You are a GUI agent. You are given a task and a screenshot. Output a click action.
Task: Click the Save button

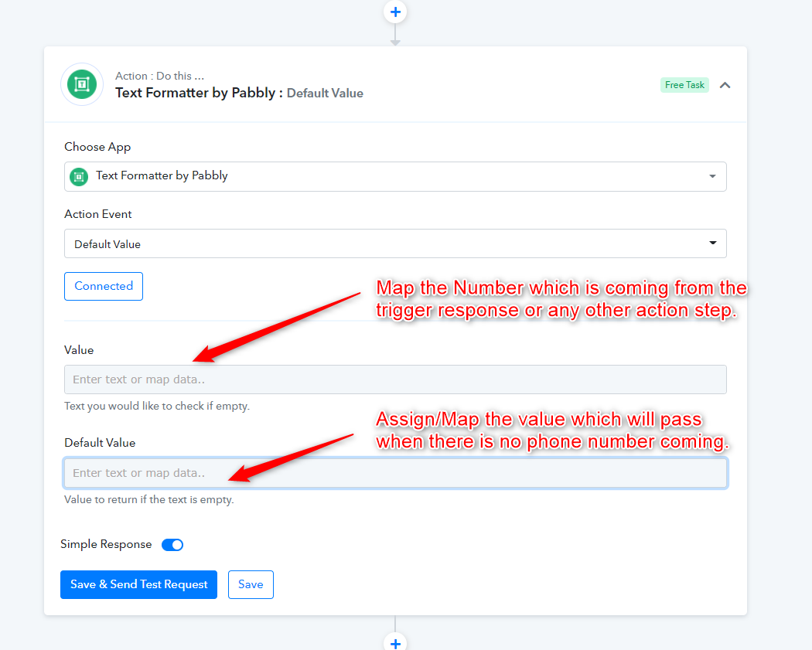pyautogui.click(x=251, y=585)
